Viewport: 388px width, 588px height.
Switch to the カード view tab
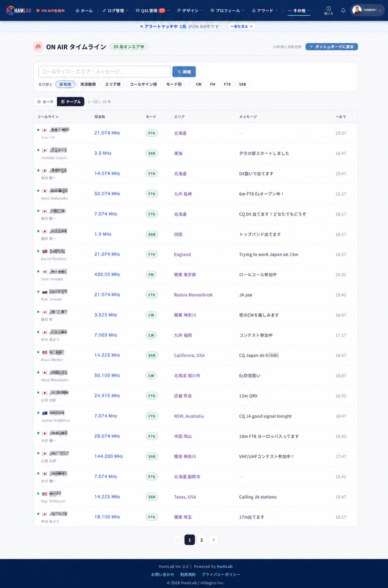45,102
